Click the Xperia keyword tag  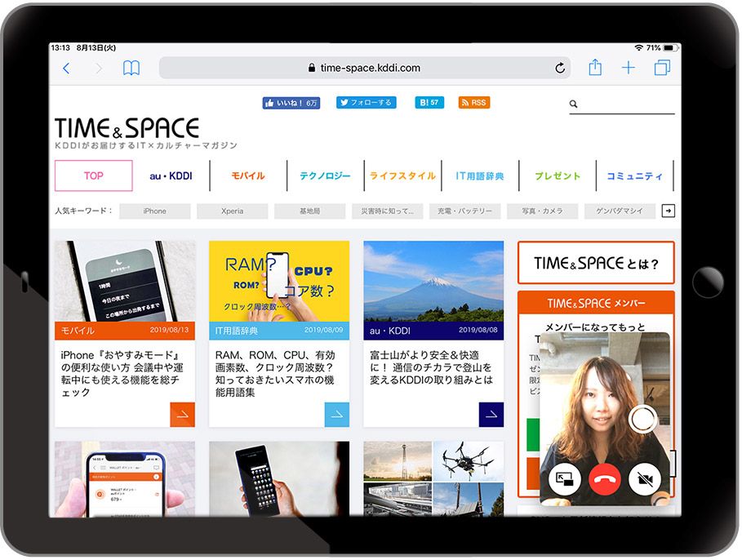click(x=233, y=211)
